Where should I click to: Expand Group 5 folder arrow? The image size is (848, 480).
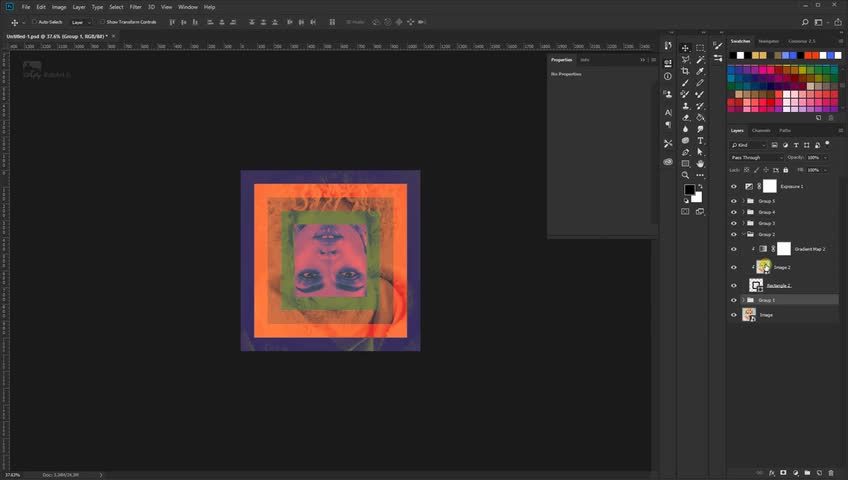[x=744, y=201]
